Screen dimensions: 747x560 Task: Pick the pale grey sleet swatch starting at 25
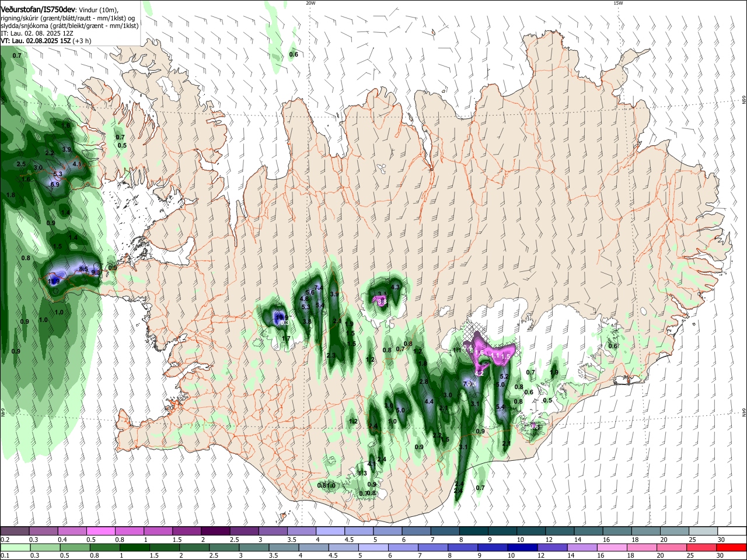pos(703,531)
